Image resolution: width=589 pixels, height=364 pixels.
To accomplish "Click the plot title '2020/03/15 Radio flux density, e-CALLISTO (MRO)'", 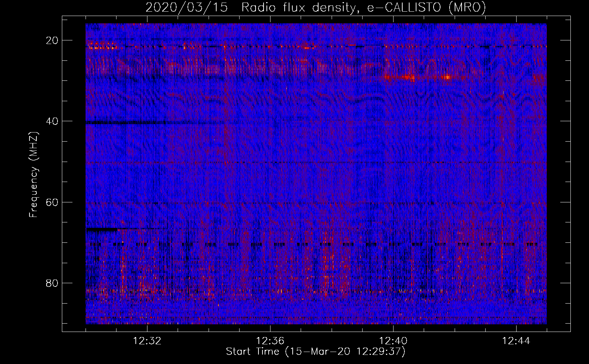I will click(316, 8).
